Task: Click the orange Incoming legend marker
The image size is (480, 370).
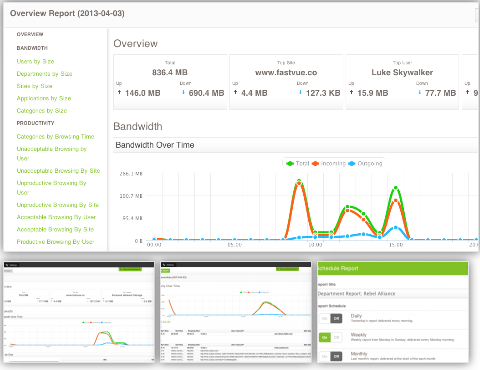Action: click(x=315, y=163)
